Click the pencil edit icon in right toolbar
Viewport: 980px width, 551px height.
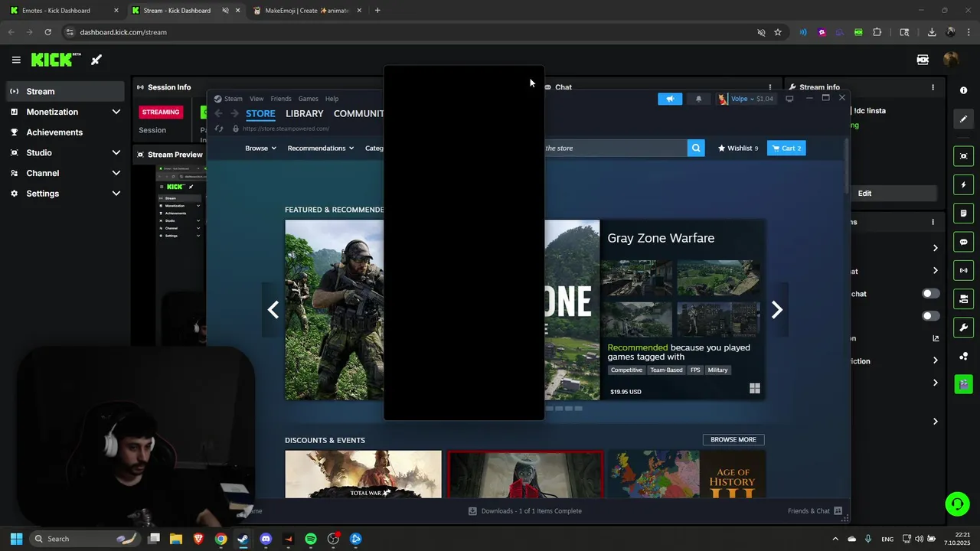(963, 119)
